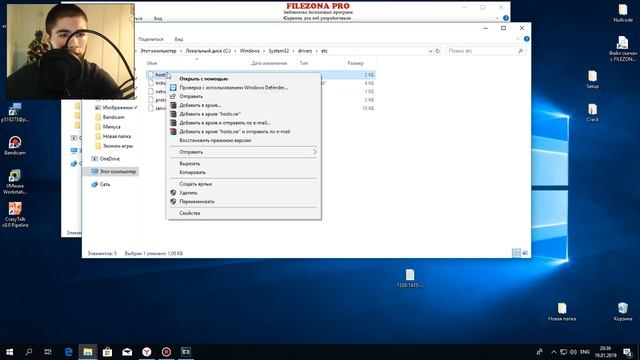
Task: Open the 'Корзина' recycle bin
Action: [x=623, y=312]
